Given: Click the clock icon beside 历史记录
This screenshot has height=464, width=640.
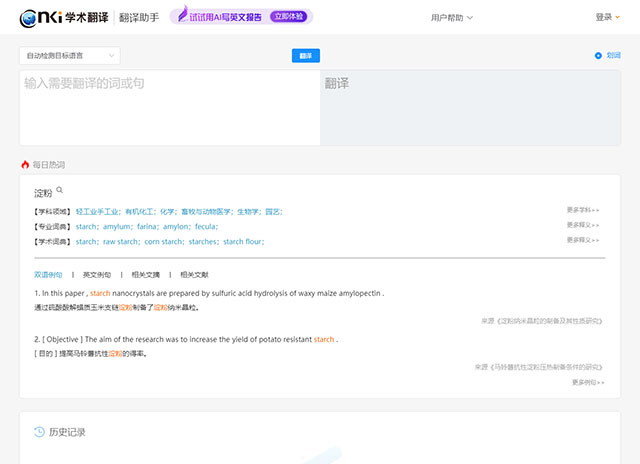Looking at the screenshot, I should (39, 432).
